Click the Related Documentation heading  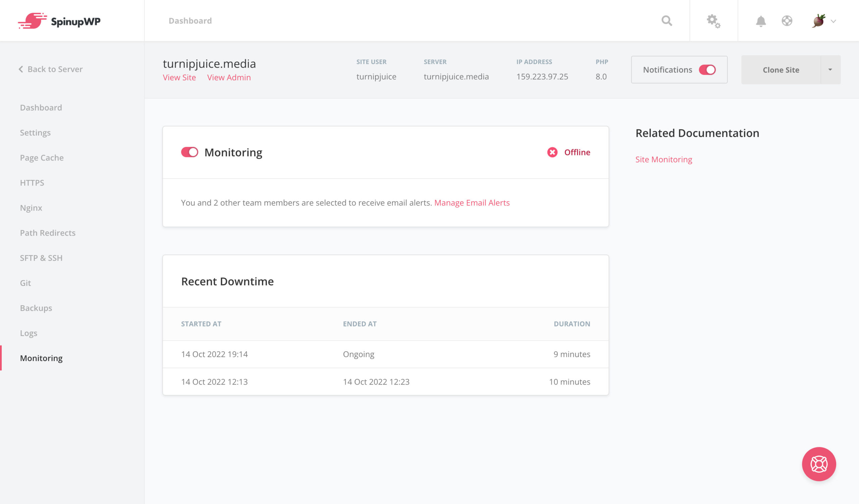point(697,133)
